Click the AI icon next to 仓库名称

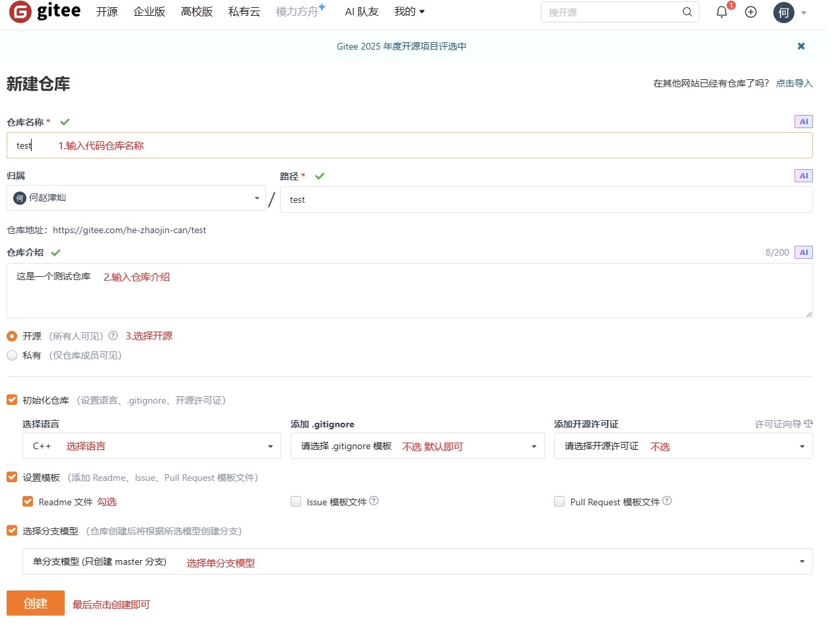point(803,122)
